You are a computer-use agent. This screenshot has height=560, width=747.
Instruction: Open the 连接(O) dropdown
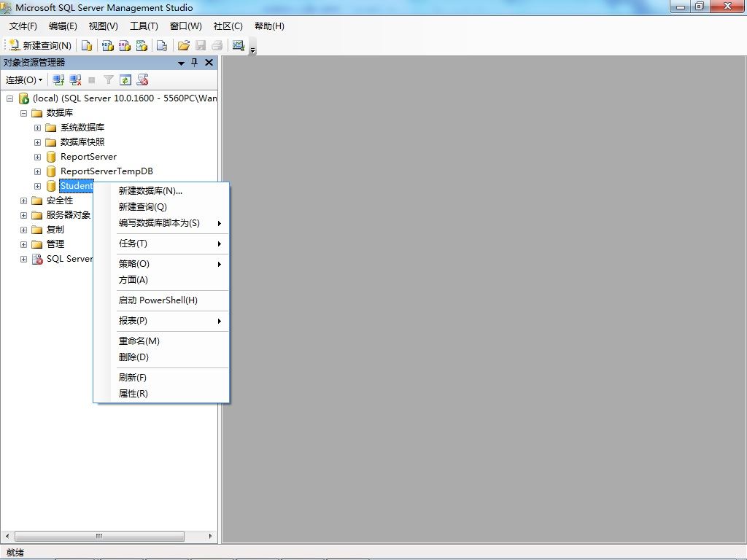pos(24,80)
